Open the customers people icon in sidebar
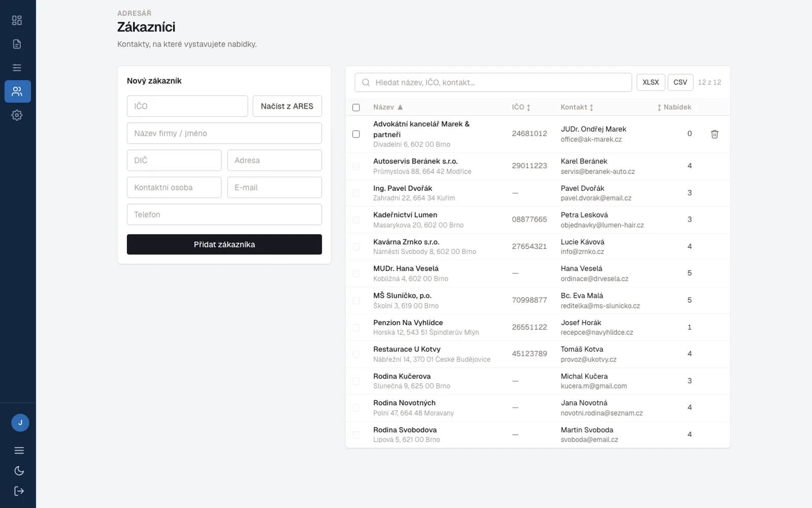812x508 pixels. coord(17,91)
